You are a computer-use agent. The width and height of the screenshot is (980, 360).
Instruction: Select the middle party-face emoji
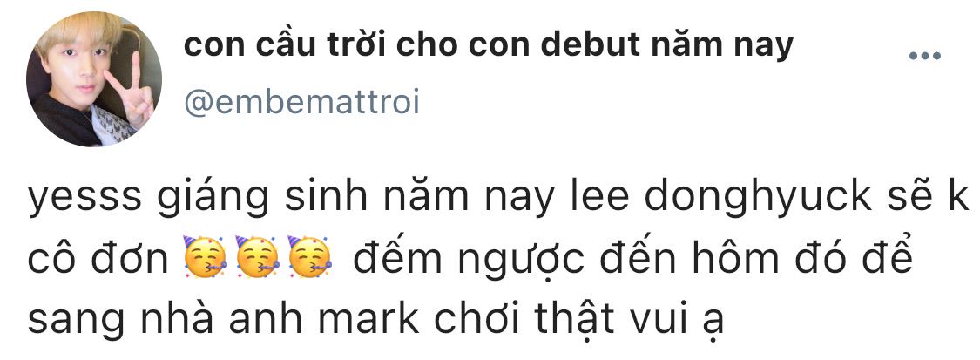pyautogui.click(x=256, y=257)
